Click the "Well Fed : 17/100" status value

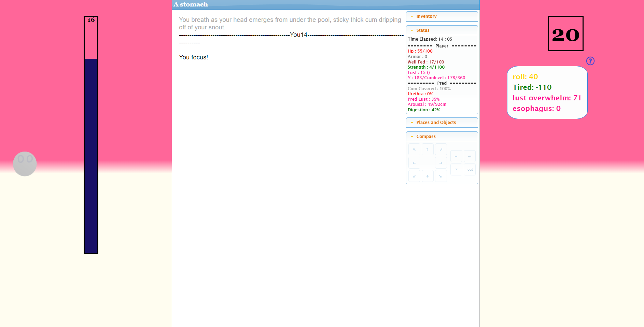426,62
